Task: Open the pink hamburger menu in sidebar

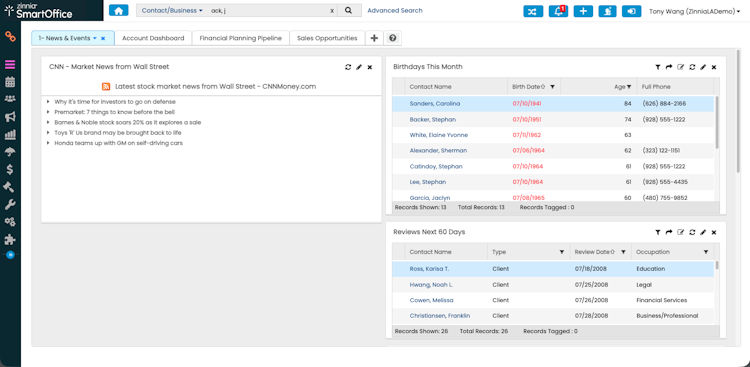Action: (10, 65)
